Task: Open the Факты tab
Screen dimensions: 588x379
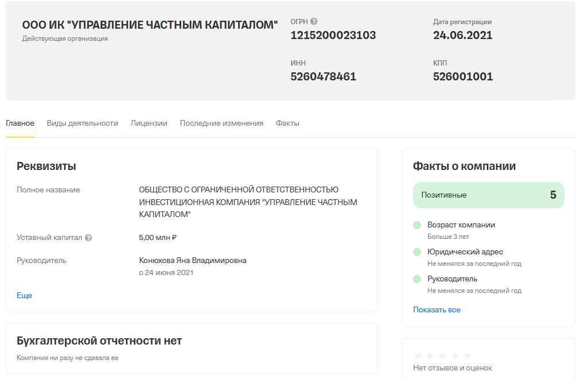Action: (x=288, y=123)
